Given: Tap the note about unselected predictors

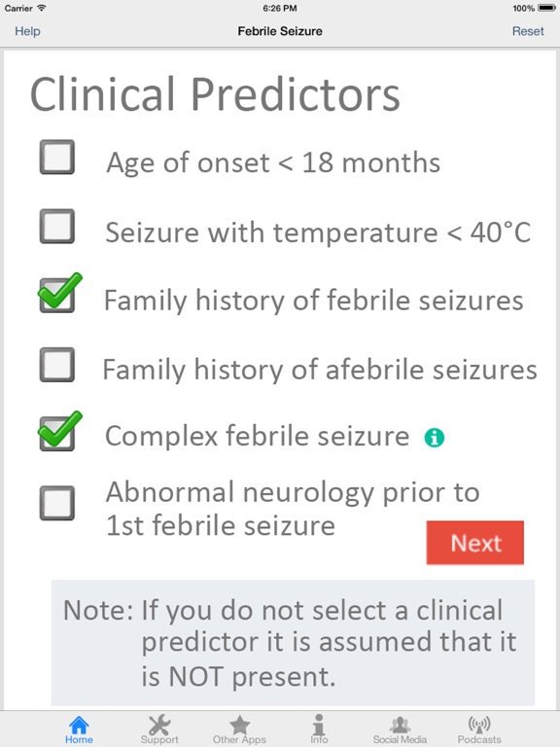Looking at the screenshot, I should [293, 643].
